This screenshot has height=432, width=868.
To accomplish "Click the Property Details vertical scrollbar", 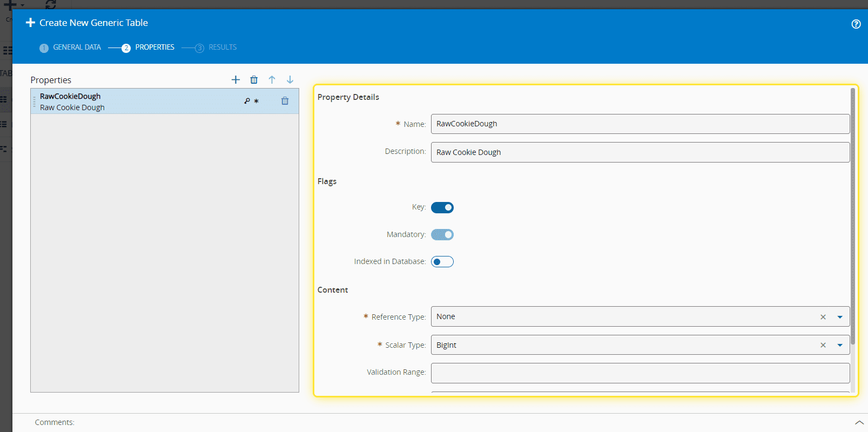I will (x=853, y=216).
